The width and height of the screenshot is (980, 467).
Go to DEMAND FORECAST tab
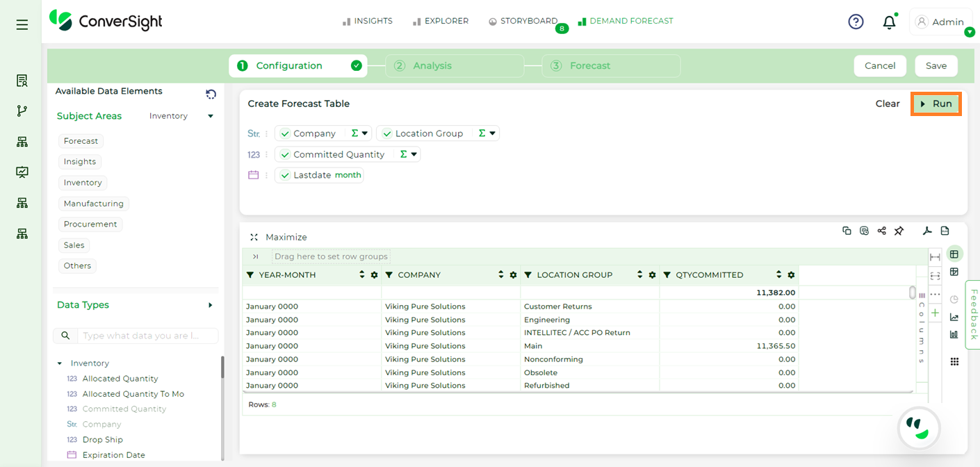pyautogui.click(x=626, y=21)
